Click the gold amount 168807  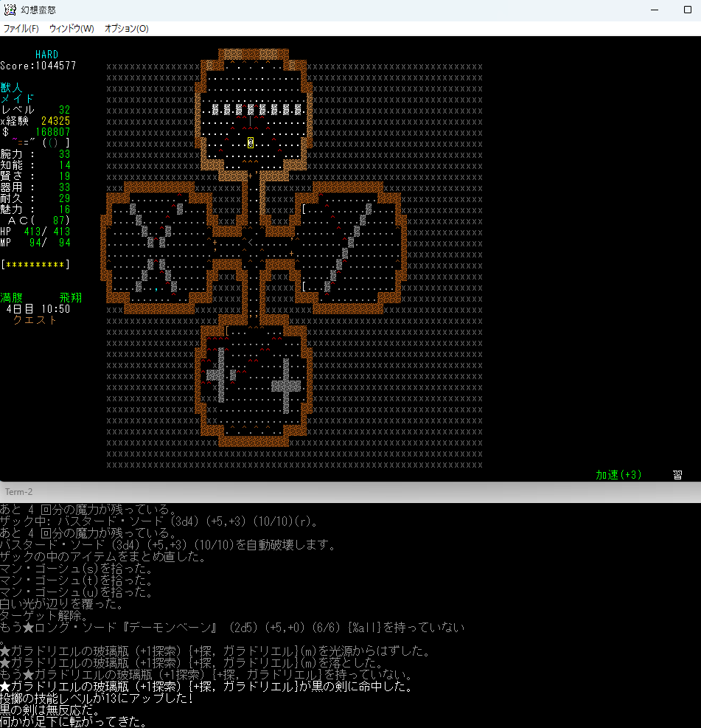click(x=53, y=132)
